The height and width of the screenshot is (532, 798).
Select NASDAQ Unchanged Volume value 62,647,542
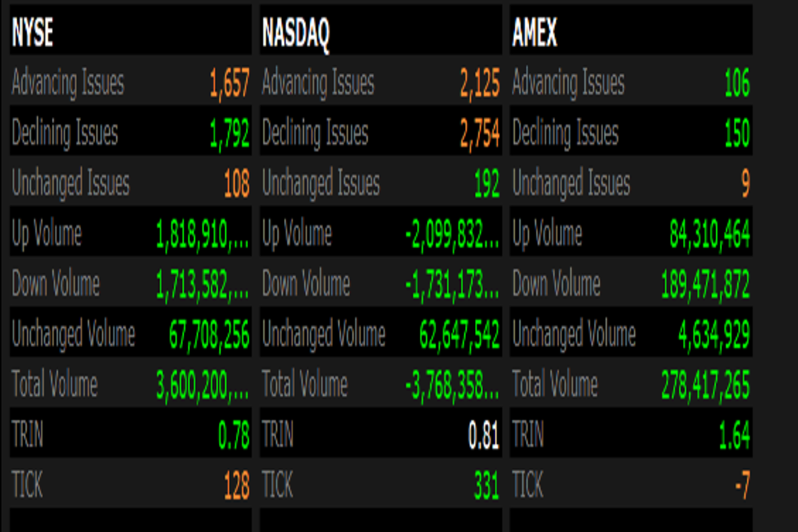click(460, 335)
